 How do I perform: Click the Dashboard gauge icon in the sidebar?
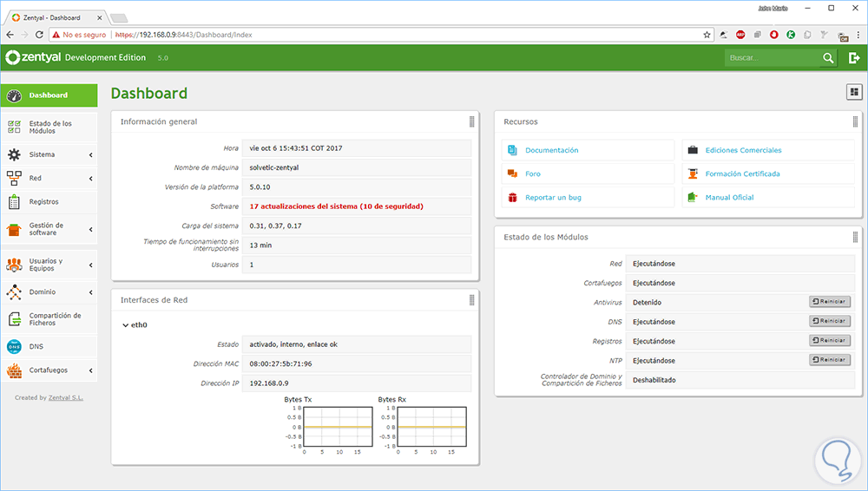[15, 95]
